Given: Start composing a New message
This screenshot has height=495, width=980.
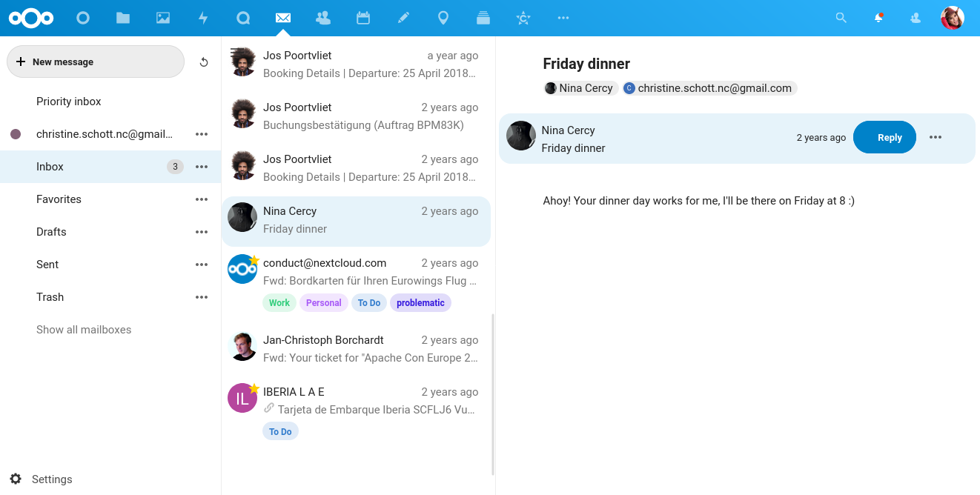Looking at the screenshot, I should pos(95,62).
